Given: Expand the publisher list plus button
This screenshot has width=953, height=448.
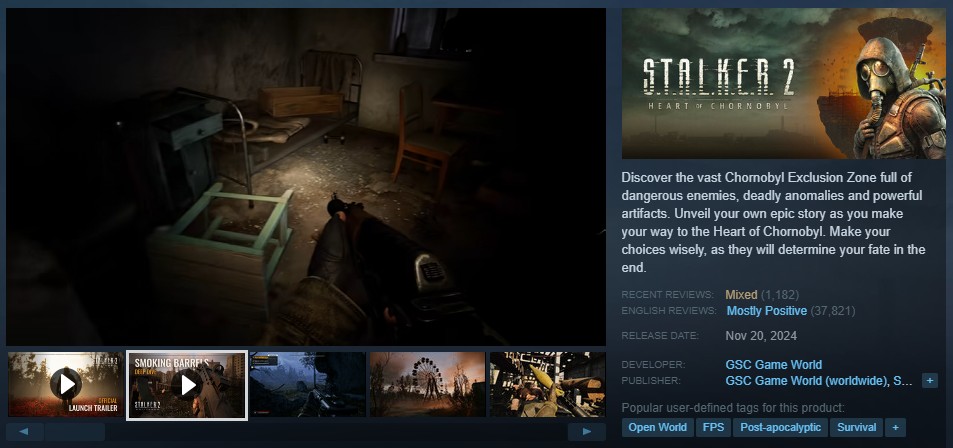Looking at the screenshot, I should (929, 381).
